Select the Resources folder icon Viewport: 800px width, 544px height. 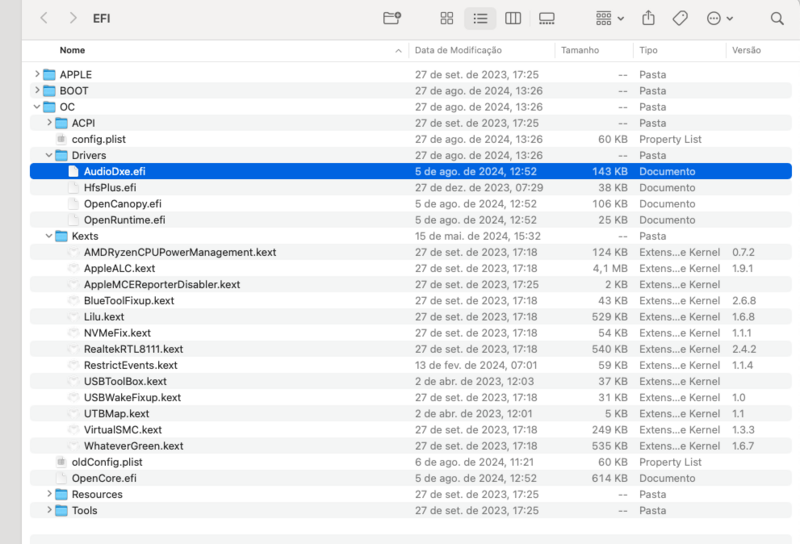(61, 494)
